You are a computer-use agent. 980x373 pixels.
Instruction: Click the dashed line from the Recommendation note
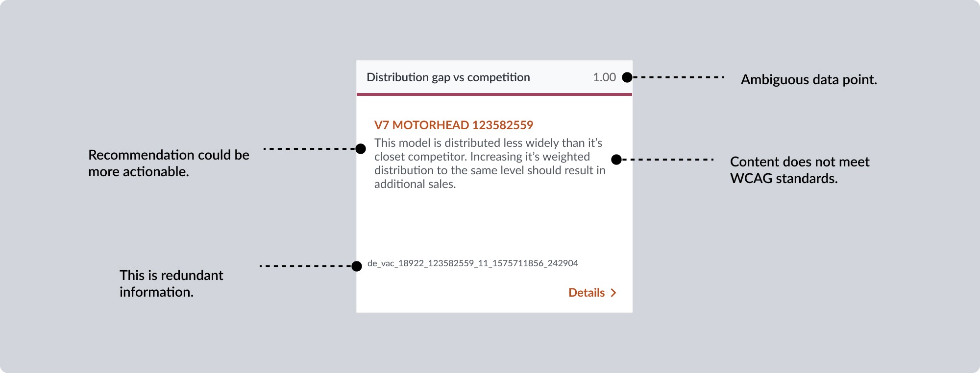[310, 149]
